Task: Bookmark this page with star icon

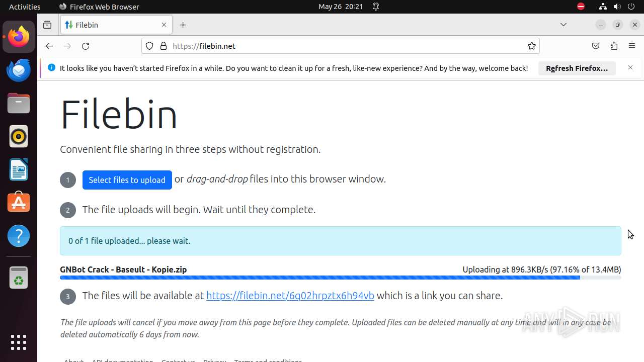Action: 532,46
